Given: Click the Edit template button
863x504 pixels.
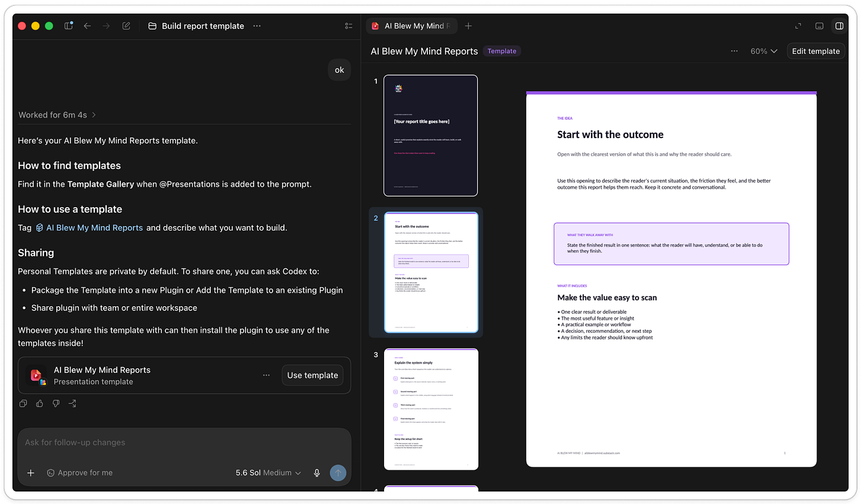Looking at the screenshot, I should [x=816, y=51].
